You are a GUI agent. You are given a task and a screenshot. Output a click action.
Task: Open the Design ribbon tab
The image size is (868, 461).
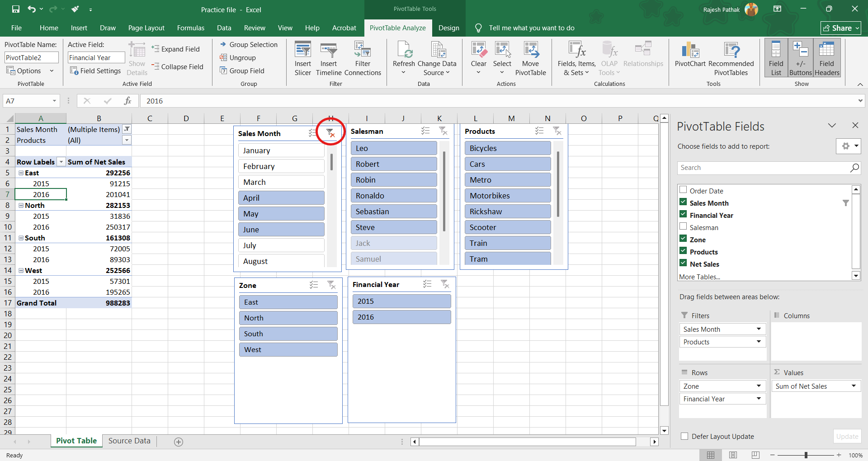tap(448, 28)
